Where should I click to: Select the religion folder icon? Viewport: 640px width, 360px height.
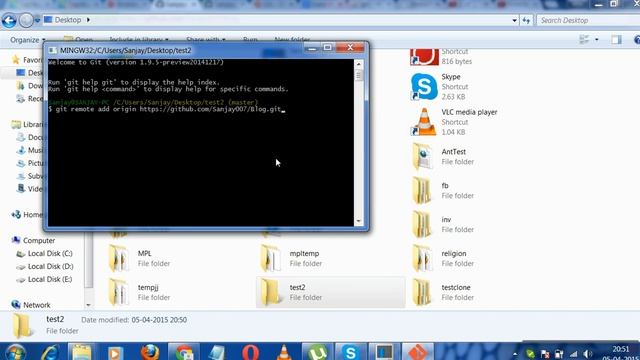[x=422, y=258]
